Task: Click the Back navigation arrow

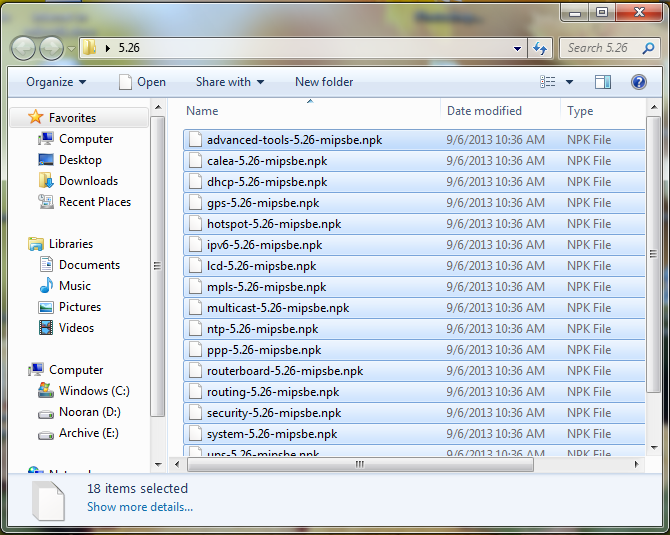Action: [x=23, y=48]
